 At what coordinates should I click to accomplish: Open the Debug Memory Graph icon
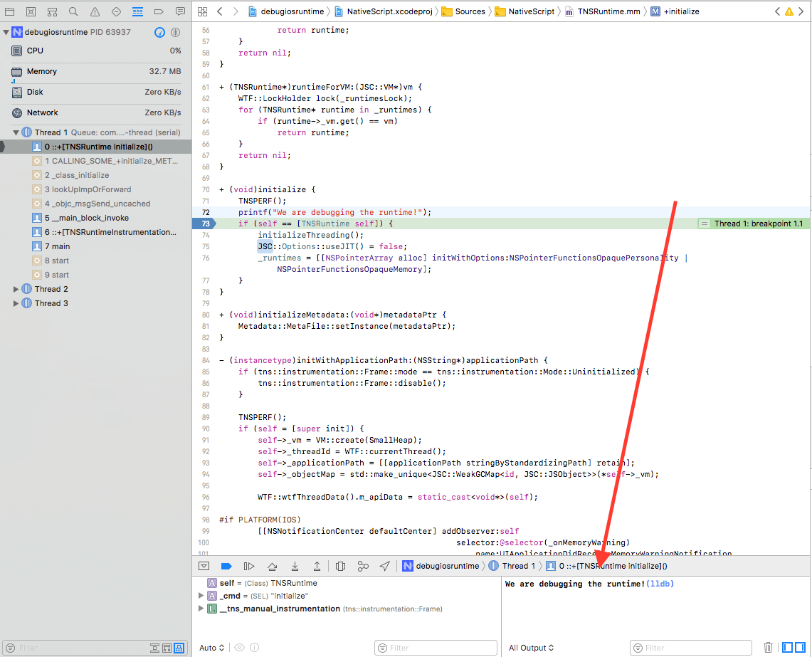(363, 566)
